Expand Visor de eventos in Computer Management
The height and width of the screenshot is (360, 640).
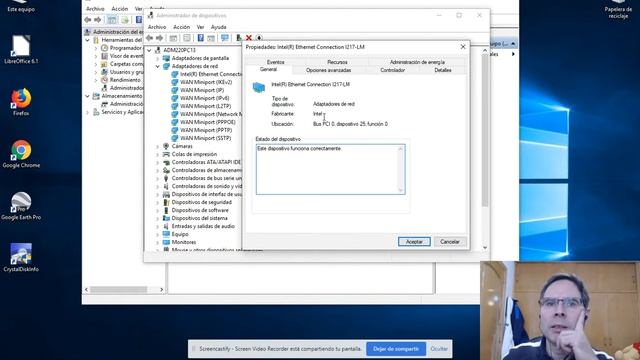pyautogui.click(x=96, y=56)
